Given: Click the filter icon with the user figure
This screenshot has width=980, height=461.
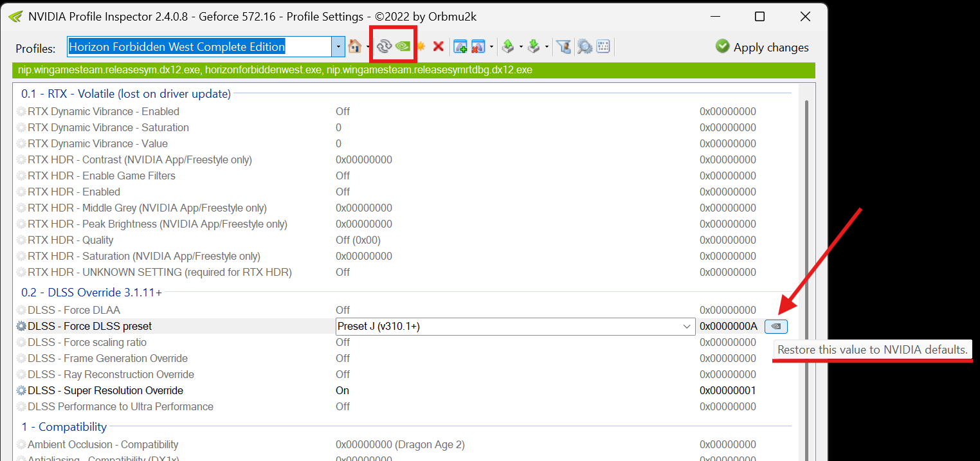Looking at the screenshot, I should [x=564, y=46].
